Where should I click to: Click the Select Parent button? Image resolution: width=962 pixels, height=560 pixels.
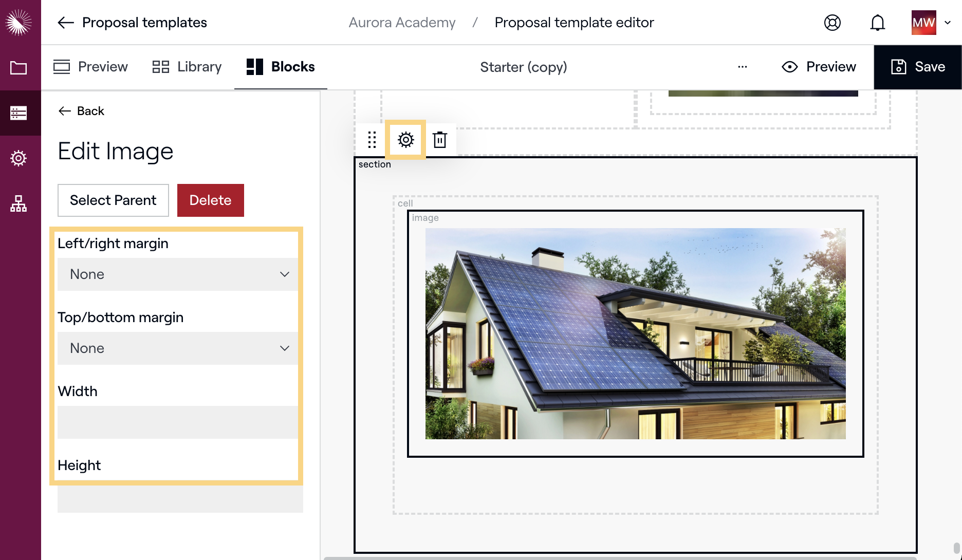tap(113, 200)
